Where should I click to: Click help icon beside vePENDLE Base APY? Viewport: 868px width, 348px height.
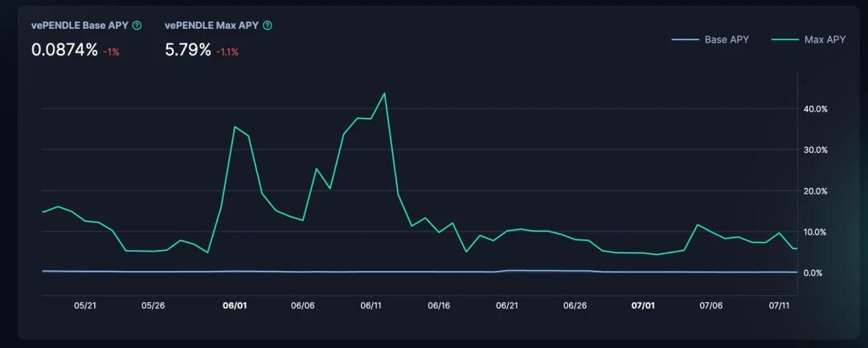pyautogui.click(x=137, y=26)
